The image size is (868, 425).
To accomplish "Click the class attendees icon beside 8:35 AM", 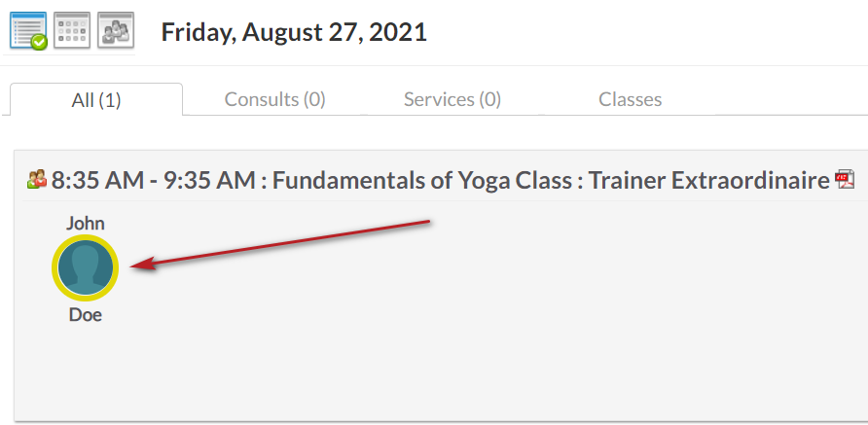I will coord(37,180).
